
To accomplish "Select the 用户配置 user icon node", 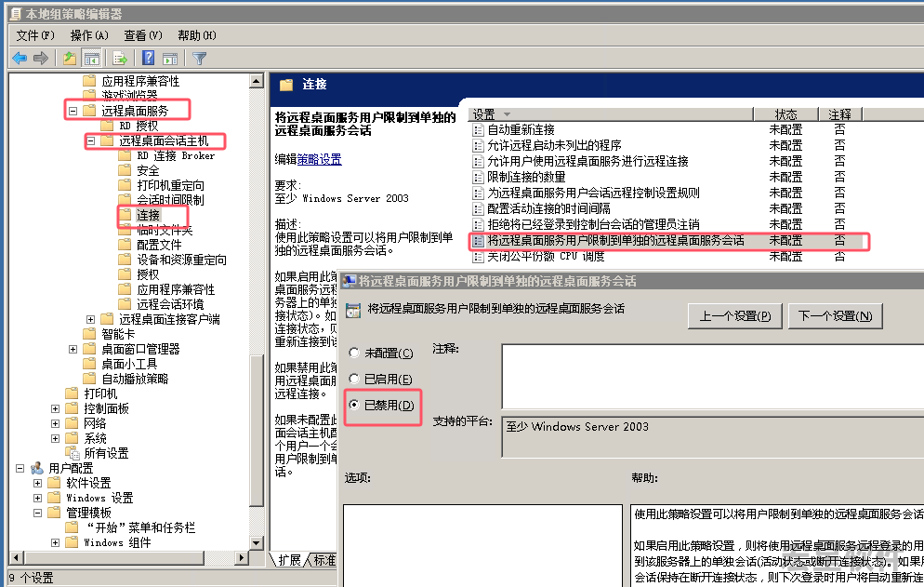I will click(37, 468).
